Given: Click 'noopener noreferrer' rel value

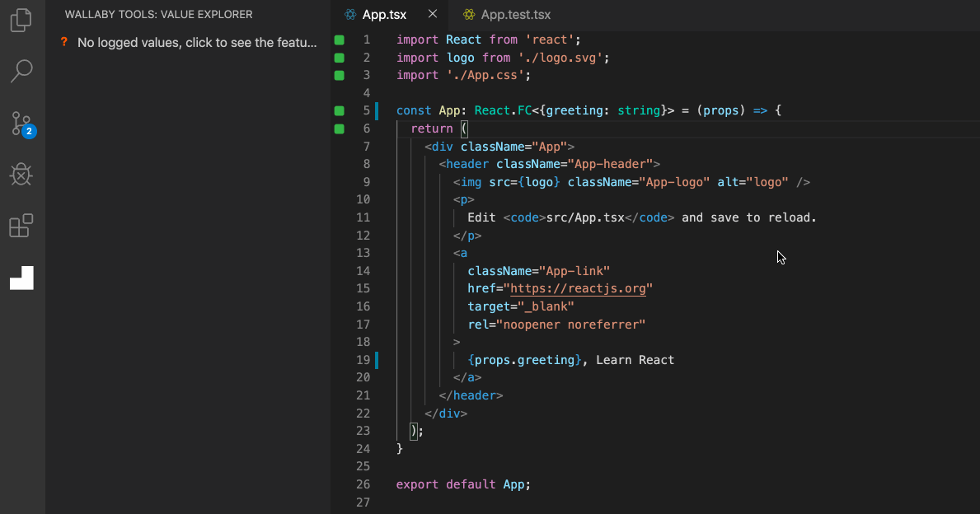Looking at the screenshot, I should pyautogui.click(x=570, y=325).
